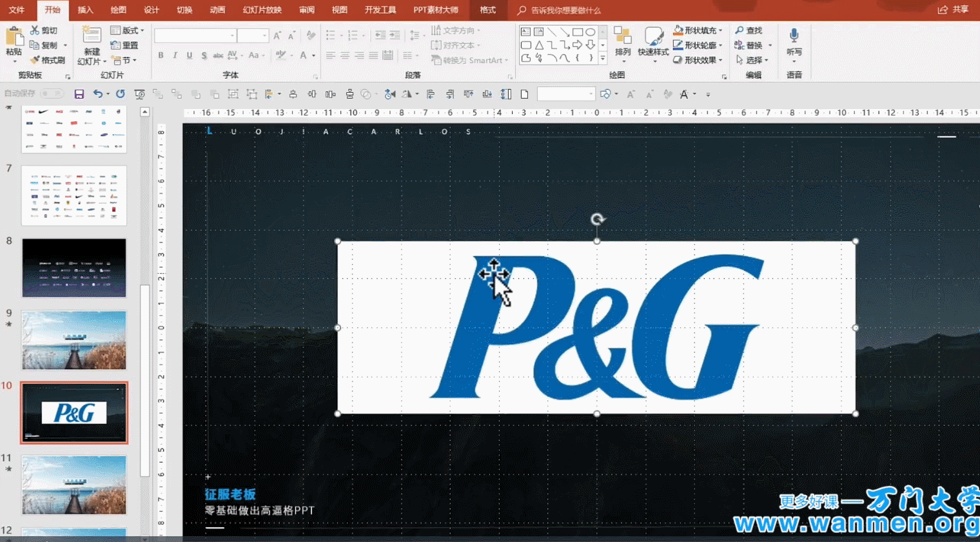Select slide 8 thumbnail
The height and width of the screenshot is (542, 980).
(74, 267)
